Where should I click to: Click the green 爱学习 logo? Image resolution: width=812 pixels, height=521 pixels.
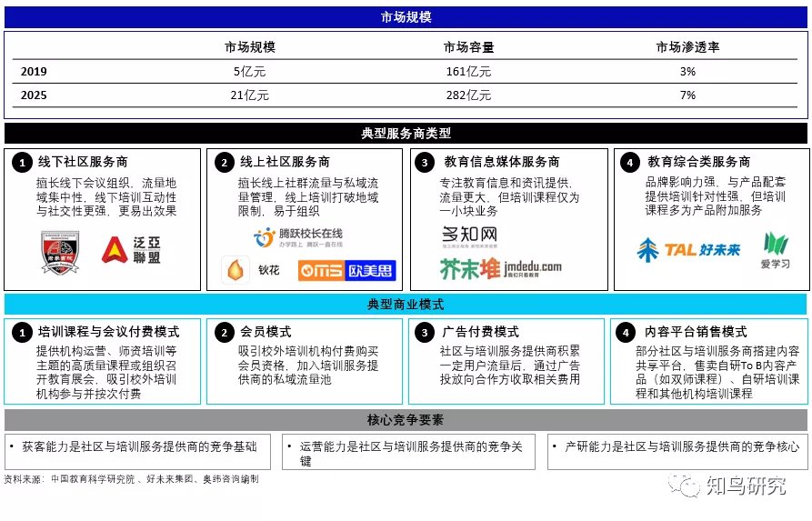[x=775, y=251]
